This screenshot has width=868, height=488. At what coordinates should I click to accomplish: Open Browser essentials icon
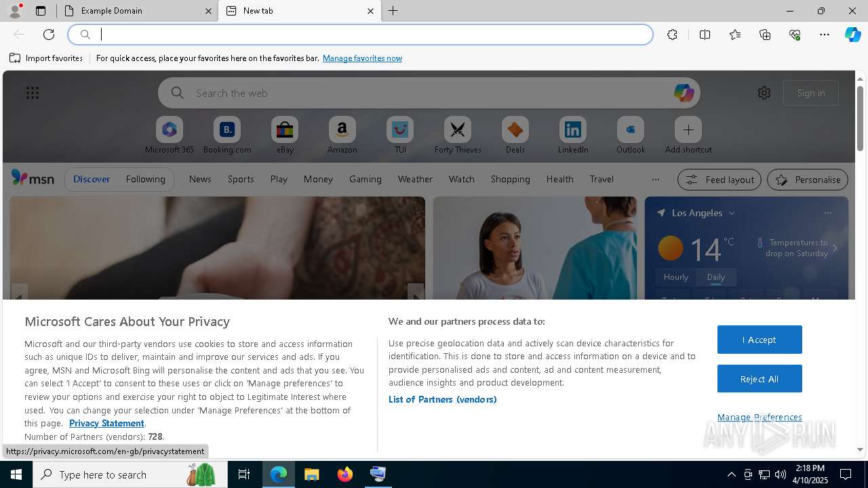(x=795, y=35)
